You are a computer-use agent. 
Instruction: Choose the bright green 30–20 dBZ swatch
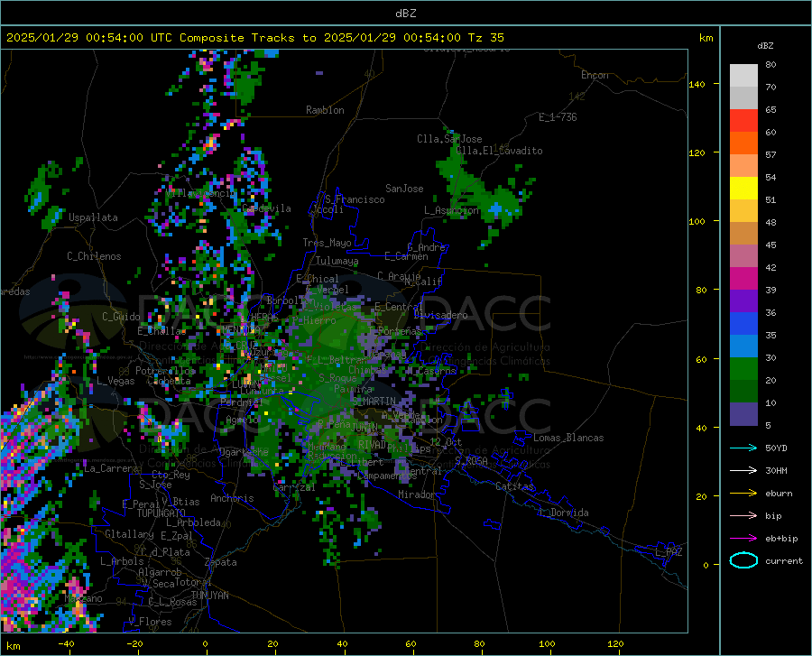click(743, 369)
